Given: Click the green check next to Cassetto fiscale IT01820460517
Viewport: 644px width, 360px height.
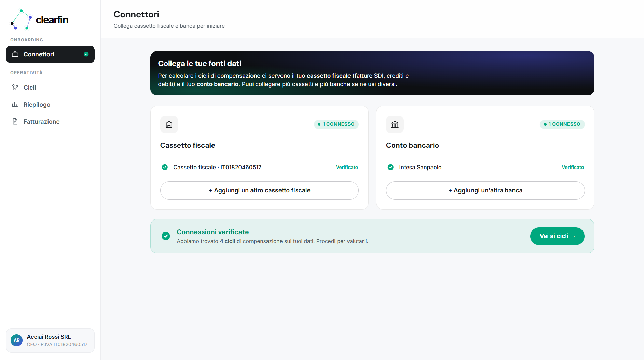Looking at the screenshot, I should pyautogui.click(x=165, y=167).
